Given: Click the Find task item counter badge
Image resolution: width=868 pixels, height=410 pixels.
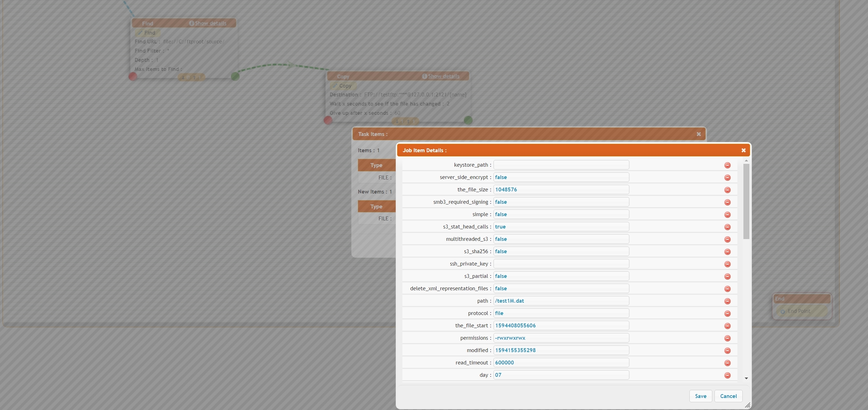Looking at the screenshot, I should (x=191, y=77).
